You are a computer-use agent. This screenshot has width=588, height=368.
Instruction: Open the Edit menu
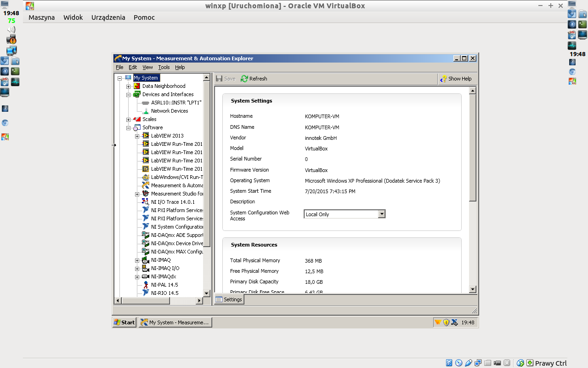point(133,67)
